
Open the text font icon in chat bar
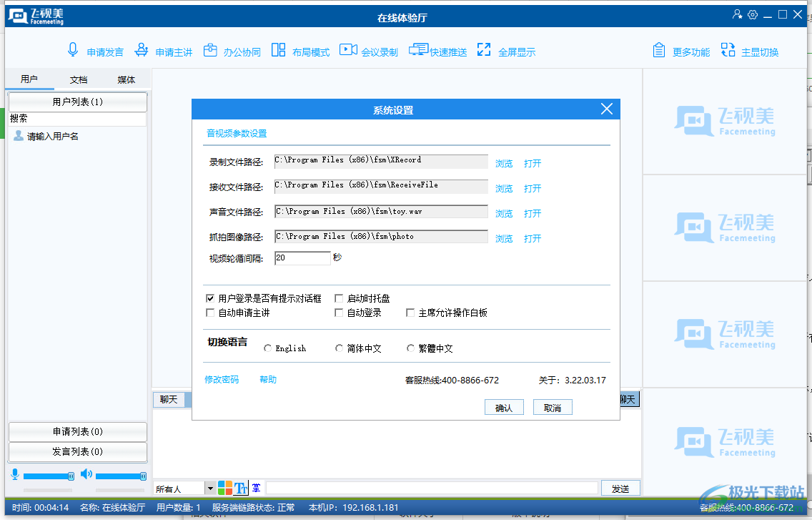[x=241, y=489]
